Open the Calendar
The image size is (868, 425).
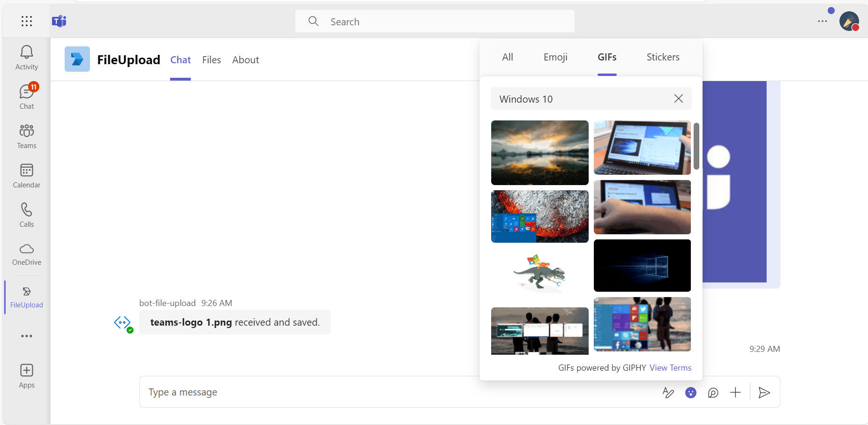pyautogui.click(x=27, y=176)
